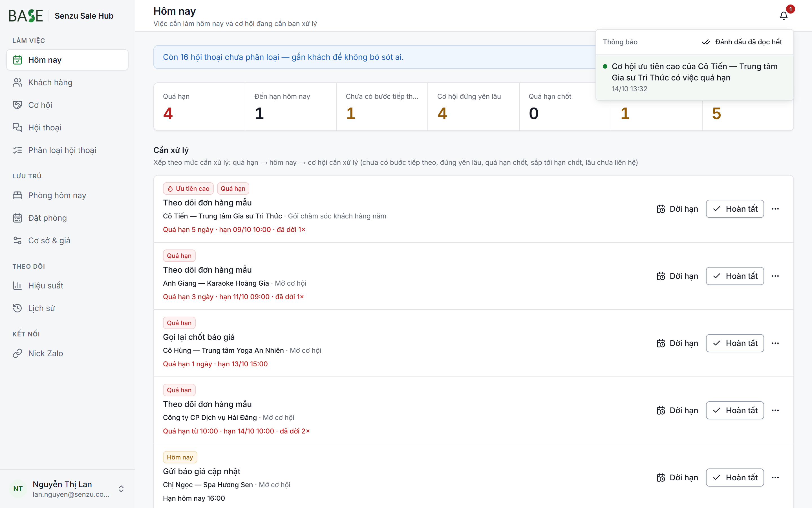Postpone Cô Hùng task with Dời hạn
The image size is (812, 508).
pyautogui.click(x=677, y=343)
